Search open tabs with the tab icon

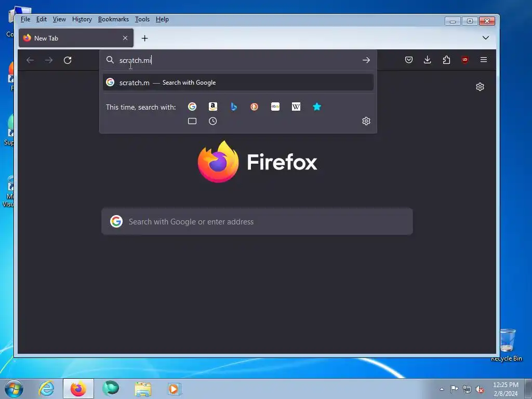click(192, 121)
